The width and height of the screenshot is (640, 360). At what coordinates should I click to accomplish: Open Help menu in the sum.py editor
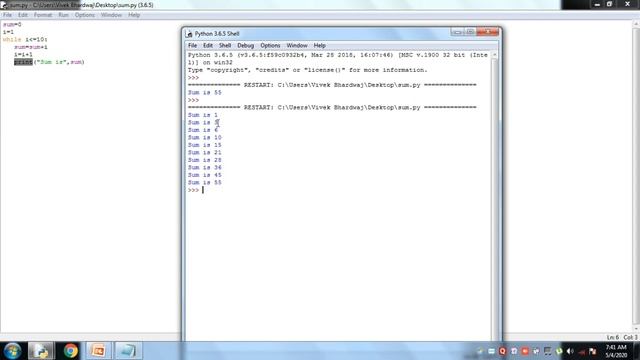click(134, 15)
